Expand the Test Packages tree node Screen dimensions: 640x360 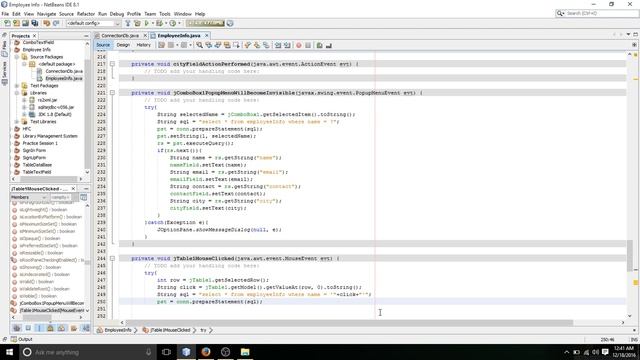[17, 86]
